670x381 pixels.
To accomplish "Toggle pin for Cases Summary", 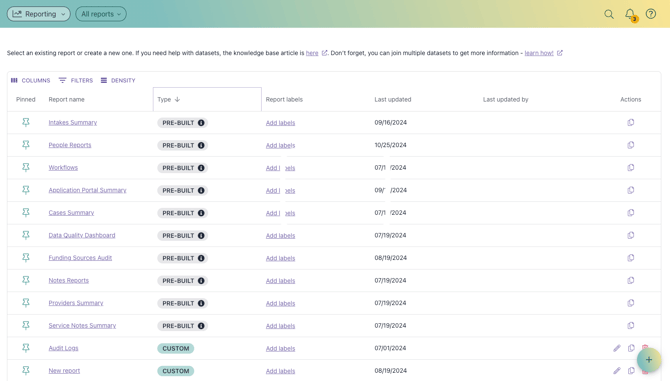I will click(x=26, y=213).
